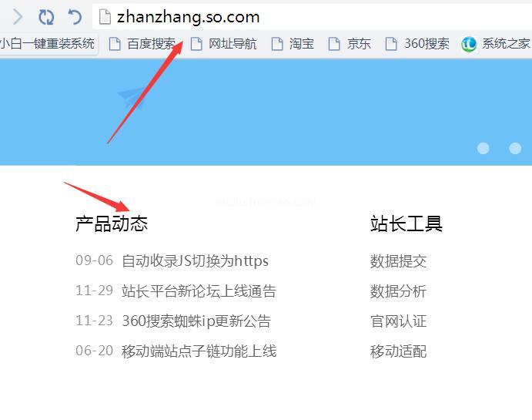Open the 京东 bookmark
The width and height of the screenshot is (532, 420).
coord(350,44)
